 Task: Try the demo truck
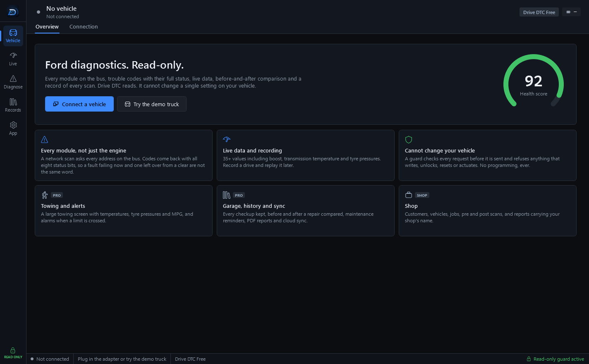[152, 104]
